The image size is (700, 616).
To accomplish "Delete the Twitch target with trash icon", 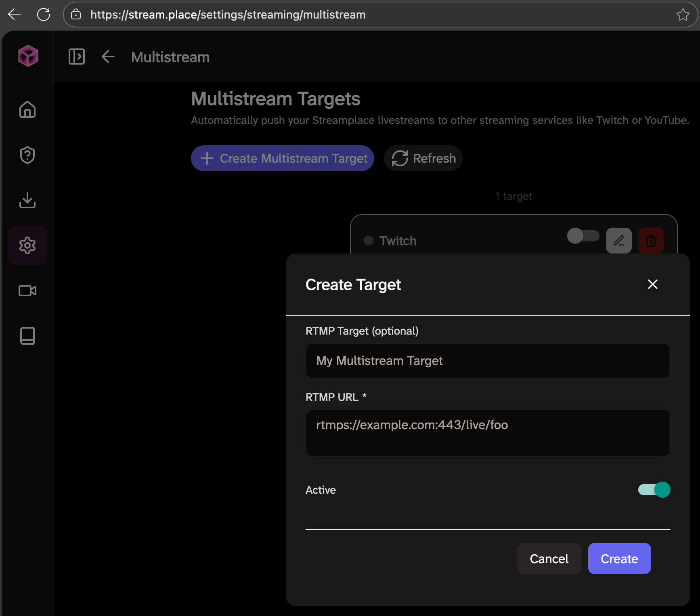I will point(651,241).
